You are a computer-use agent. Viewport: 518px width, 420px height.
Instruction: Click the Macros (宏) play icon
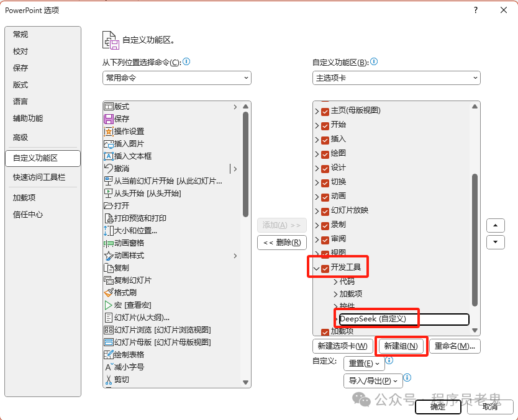(108, 305)
